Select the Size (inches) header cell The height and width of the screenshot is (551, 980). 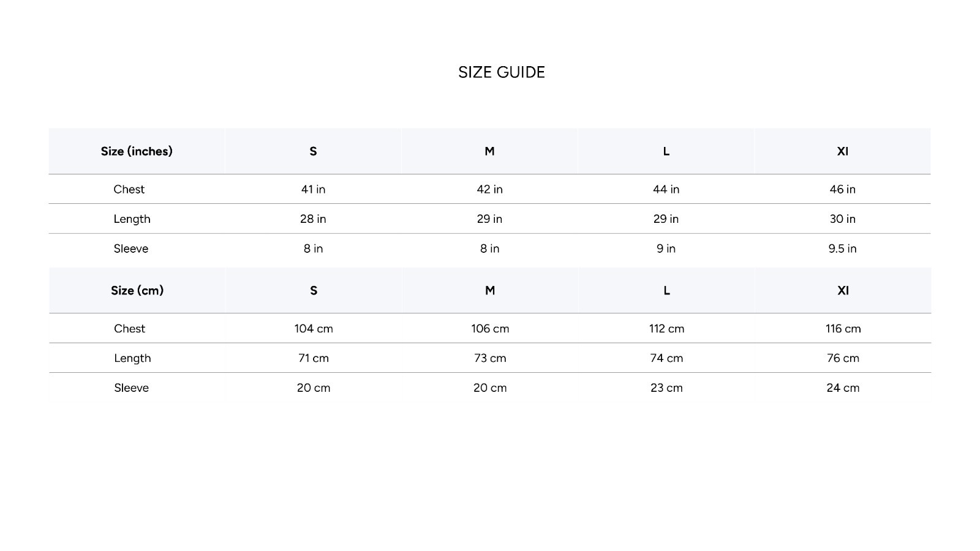(137, 151)
